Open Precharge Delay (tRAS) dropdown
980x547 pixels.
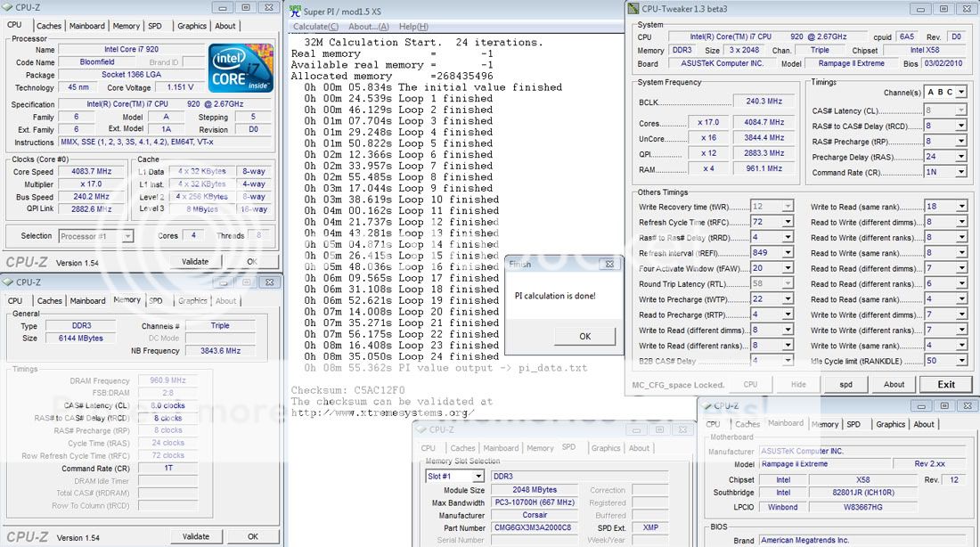pyautogui.click(x=961, y=156)
